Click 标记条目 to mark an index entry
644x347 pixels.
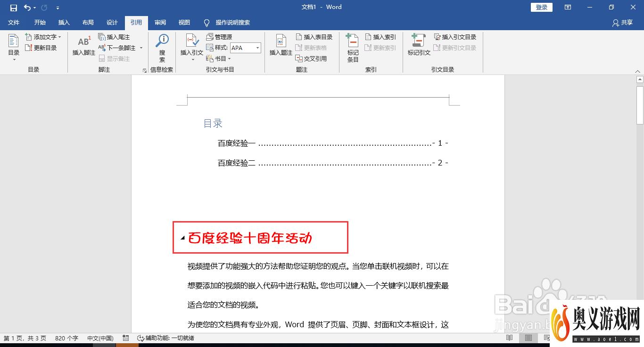coord(353,48)
